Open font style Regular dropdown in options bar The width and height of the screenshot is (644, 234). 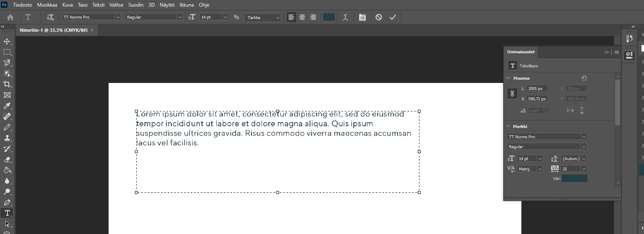click(x=180, y=17)
